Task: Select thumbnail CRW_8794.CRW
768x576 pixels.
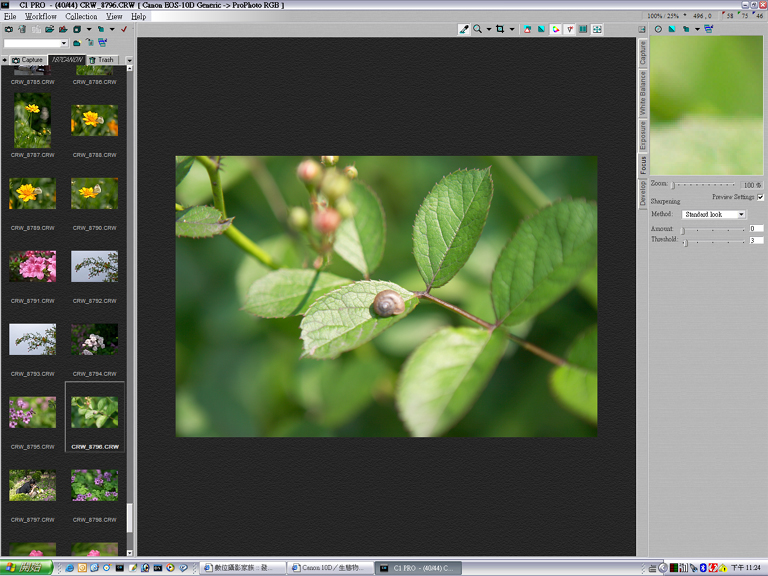Action: (x=95, y=339)
